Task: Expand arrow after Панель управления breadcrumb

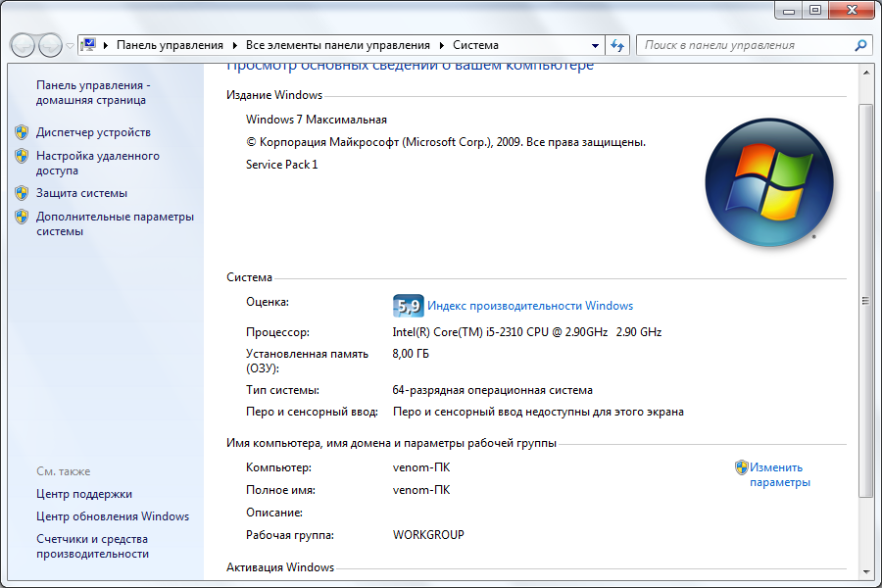Action: [x=234, y=45]
